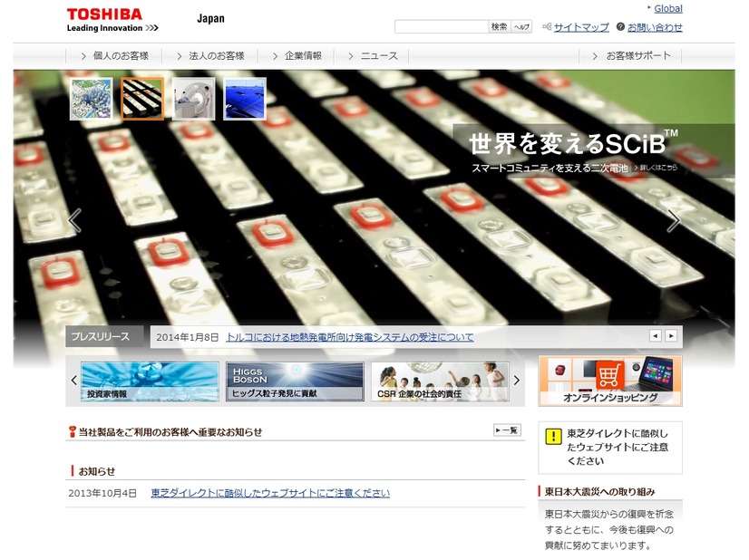The height and width of the screenshot is (560, 749).
Task: Click the Japan region label
Action: tap(210, 19)
